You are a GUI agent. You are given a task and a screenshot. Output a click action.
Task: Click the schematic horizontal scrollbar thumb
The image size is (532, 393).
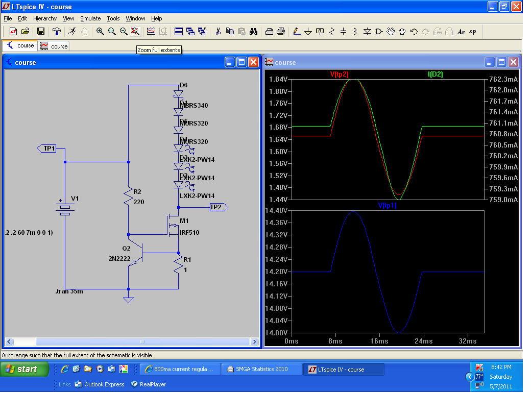point(142,342)
